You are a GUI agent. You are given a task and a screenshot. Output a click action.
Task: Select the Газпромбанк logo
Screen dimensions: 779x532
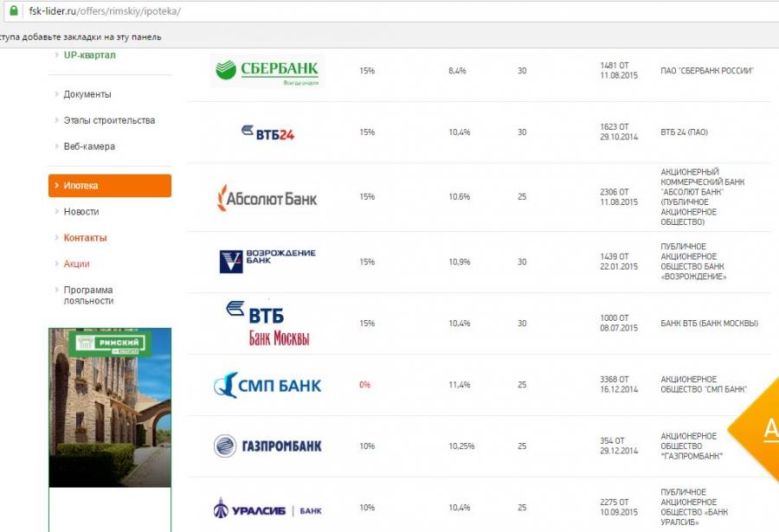tap(267, 445)
